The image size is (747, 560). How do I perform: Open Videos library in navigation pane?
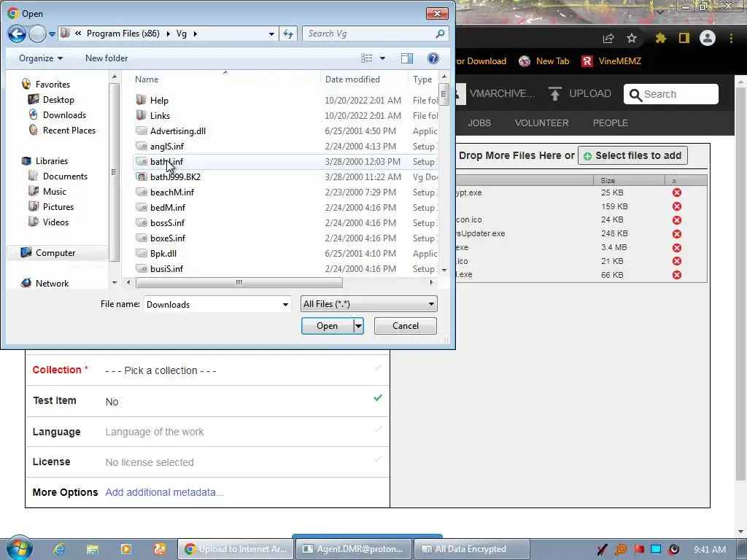click(55, 222)
